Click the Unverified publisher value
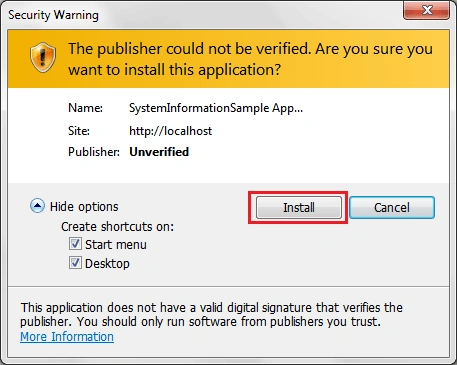The width and height of the screenshot is (457, 365). (159, 152)
